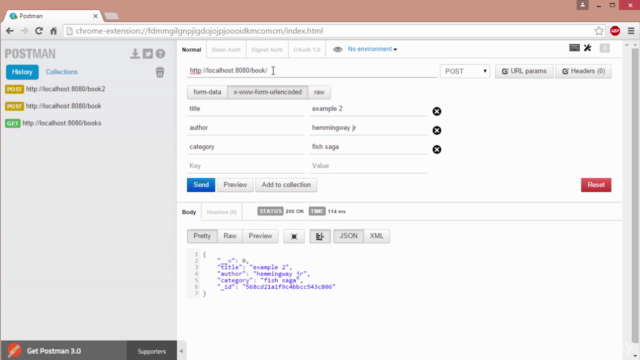Toggle environment quick look eye icon
640x360 pixels.
pyautogui.click(x=337, y=49)
